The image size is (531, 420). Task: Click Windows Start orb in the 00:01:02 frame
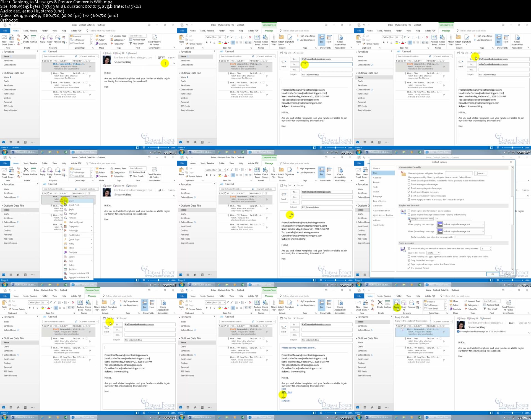click(x=4, y=152)
